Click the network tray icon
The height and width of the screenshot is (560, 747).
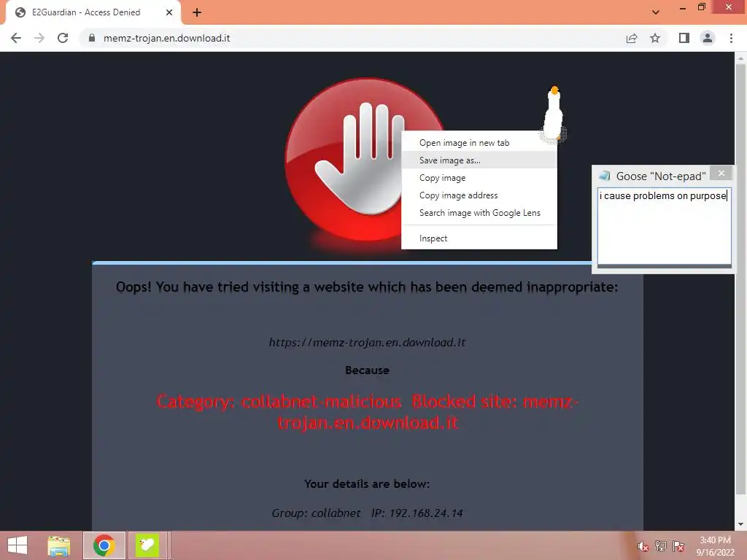pyautogui.click(x=661, y=546)
